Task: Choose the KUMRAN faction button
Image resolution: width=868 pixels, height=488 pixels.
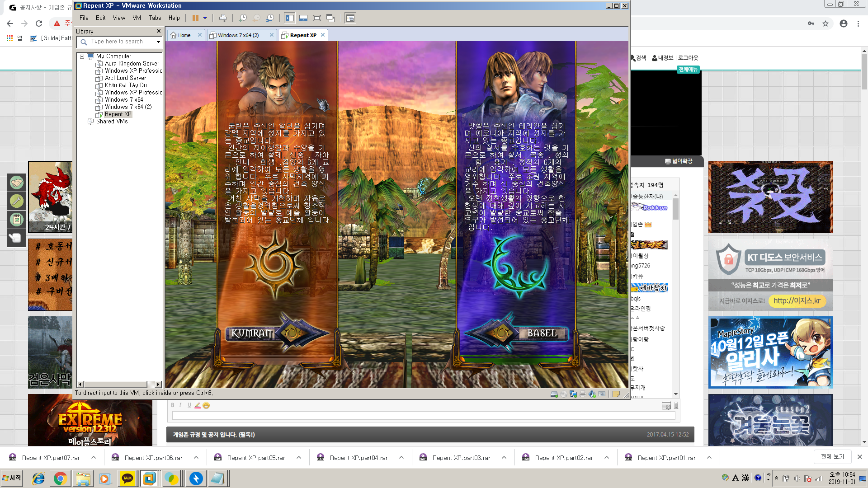Action: pos(252,333)
